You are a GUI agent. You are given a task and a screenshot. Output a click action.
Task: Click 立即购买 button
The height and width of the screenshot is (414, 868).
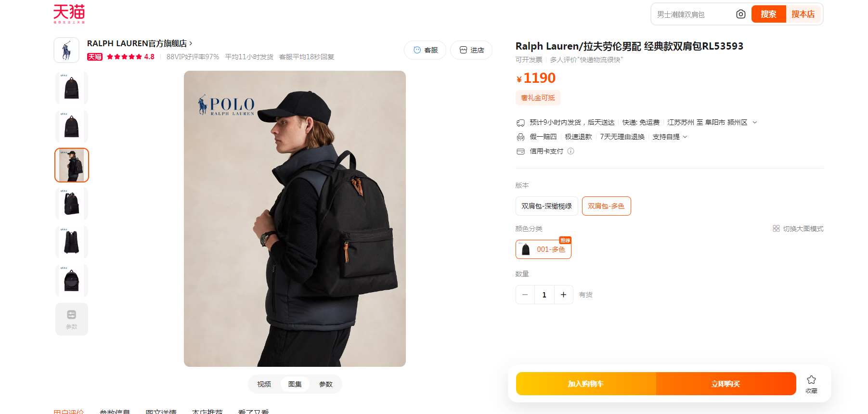726,384
